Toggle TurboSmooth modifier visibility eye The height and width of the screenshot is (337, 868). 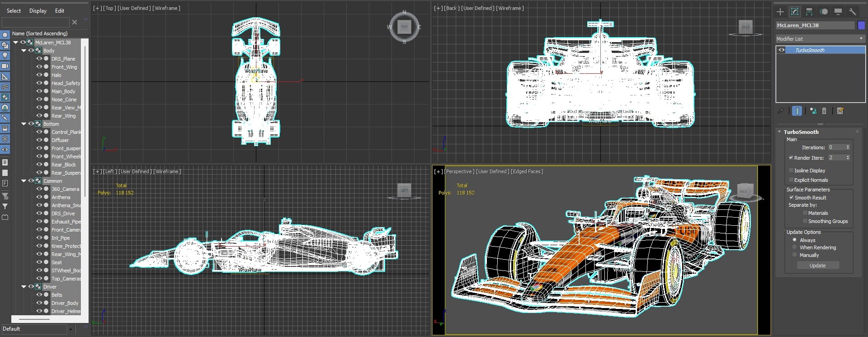pos(782,50)
